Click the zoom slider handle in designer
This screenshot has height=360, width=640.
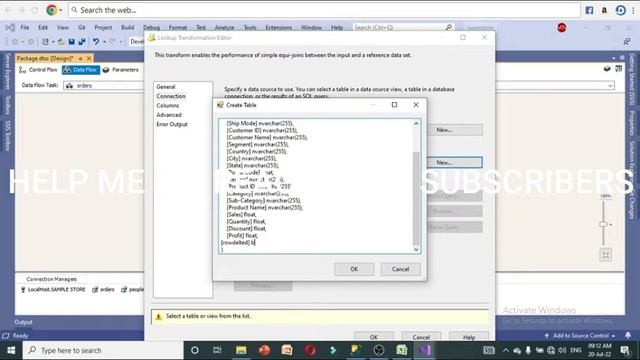[603, 224]
